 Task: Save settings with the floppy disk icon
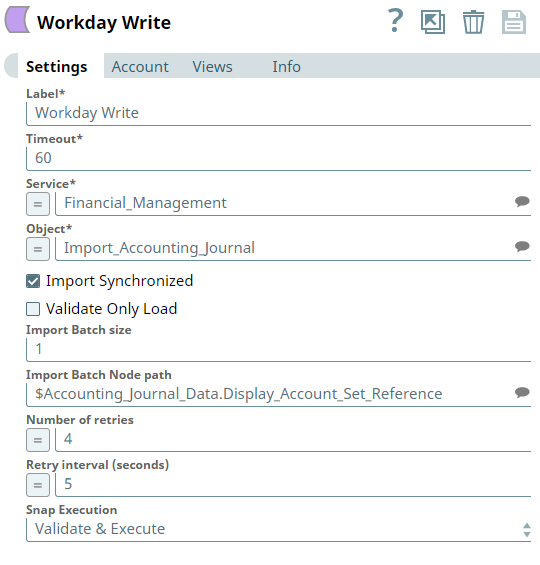[x=514, y=22]
